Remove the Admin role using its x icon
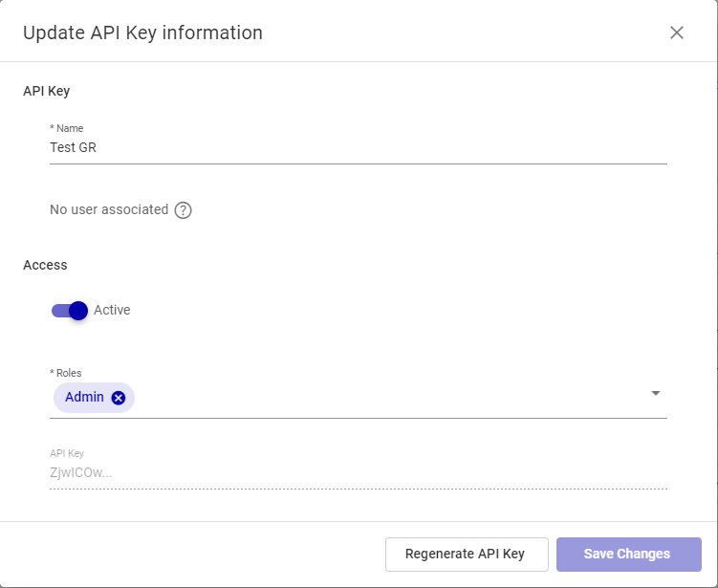The image size is (718, 588). 119,398
